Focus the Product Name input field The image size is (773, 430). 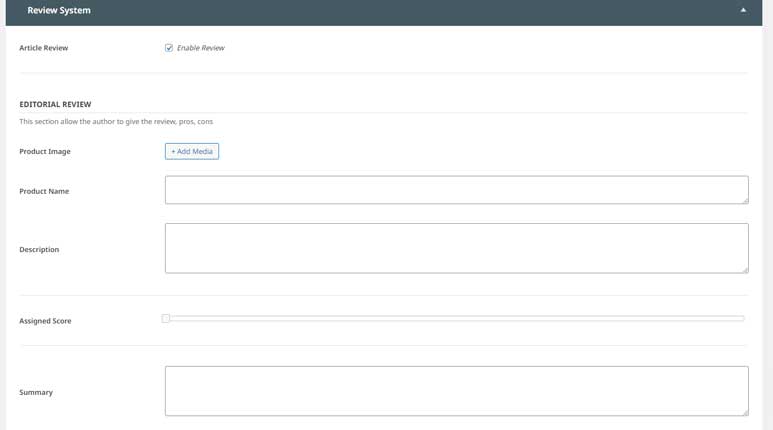coord(456,190)
